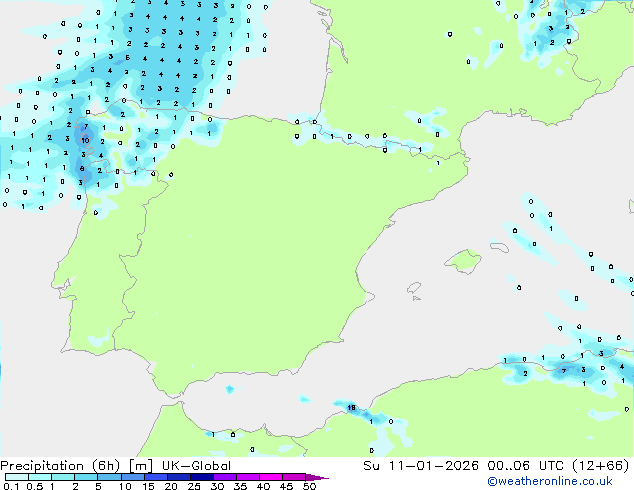Screen dimensions: 634x490
Task: Click the '[m]' unit label
Action: (140, 466)
